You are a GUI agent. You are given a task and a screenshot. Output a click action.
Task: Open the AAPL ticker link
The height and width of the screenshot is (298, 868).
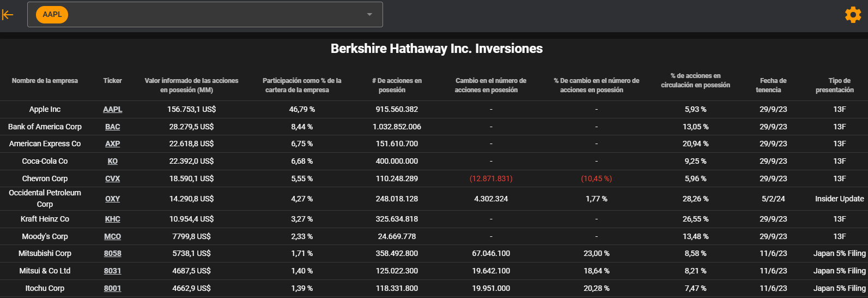pyautogui.click(x=113, y=109)
